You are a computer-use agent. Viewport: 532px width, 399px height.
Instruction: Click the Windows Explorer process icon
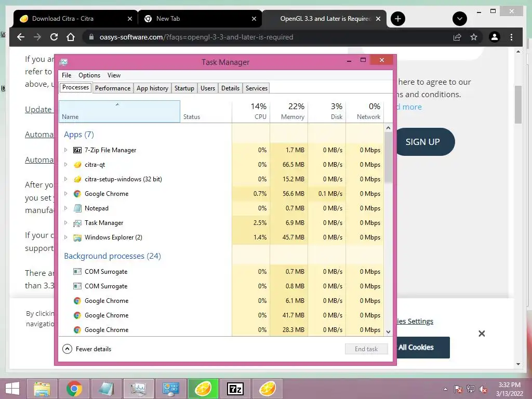click(77, 237)
